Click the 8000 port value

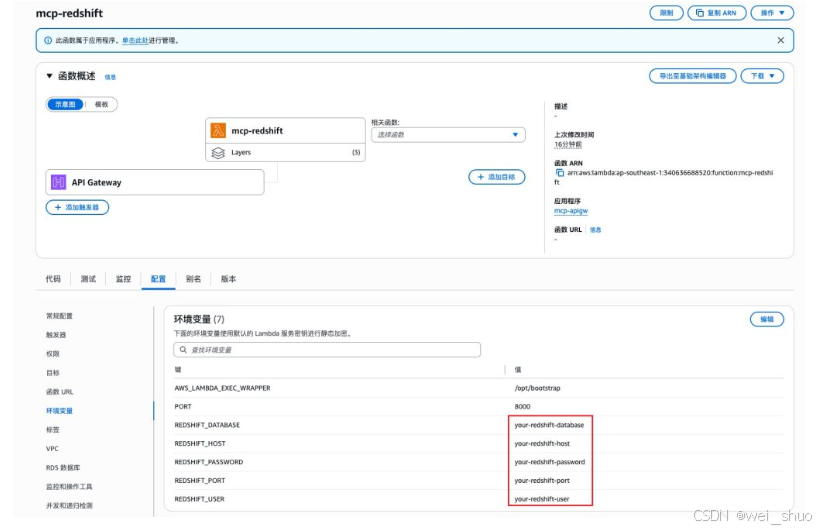tap(522, 406)
